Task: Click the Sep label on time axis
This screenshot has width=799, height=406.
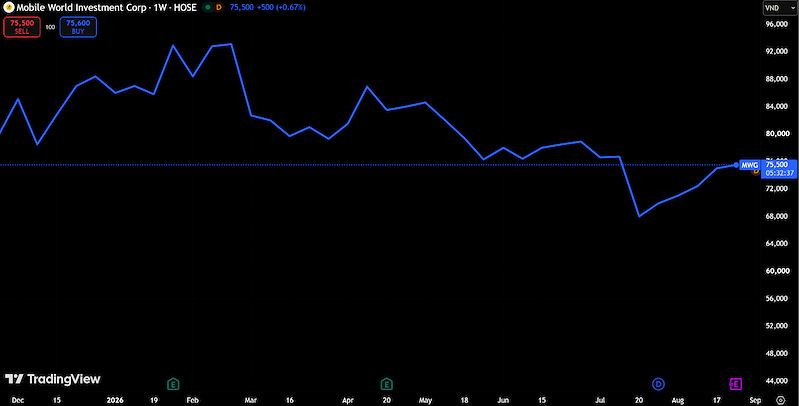Action: [756, 400]
